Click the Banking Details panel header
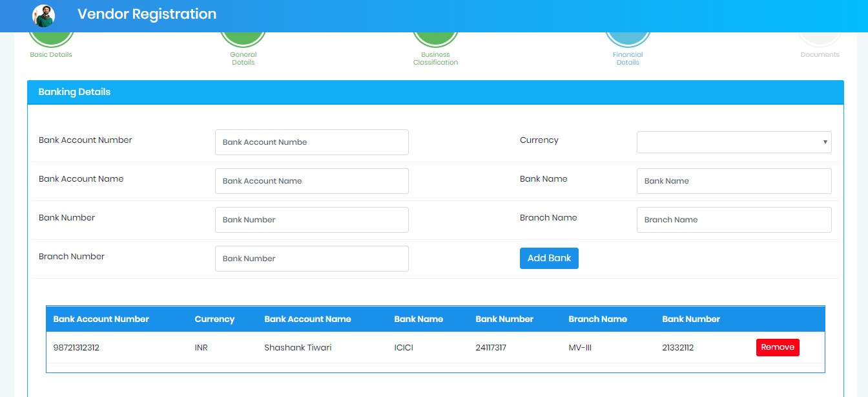The width and height of the screenshot is (868, 397). 435,92
